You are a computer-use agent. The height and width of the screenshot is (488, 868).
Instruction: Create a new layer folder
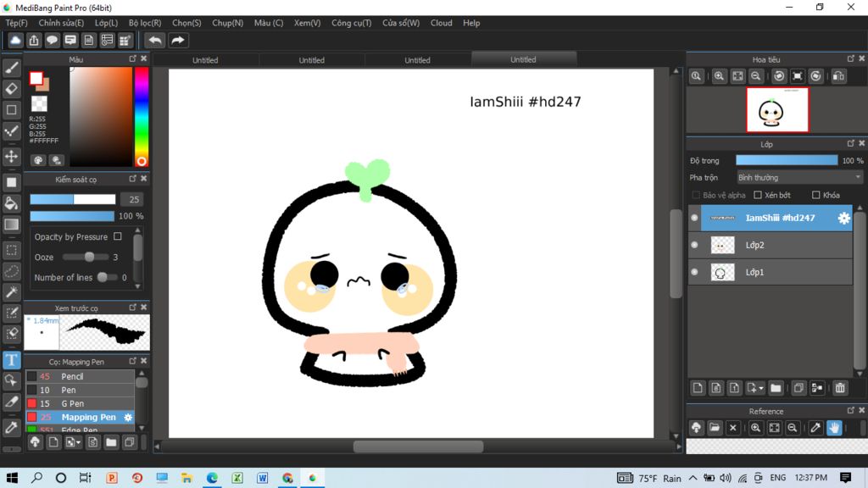point(776,388)
